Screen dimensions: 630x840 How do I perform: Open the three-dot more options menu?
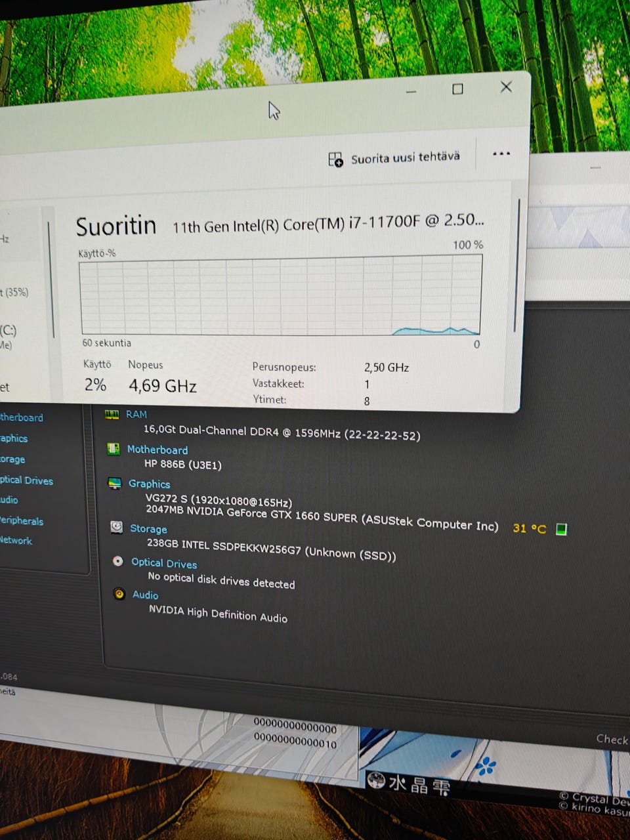tap(501, 154)
